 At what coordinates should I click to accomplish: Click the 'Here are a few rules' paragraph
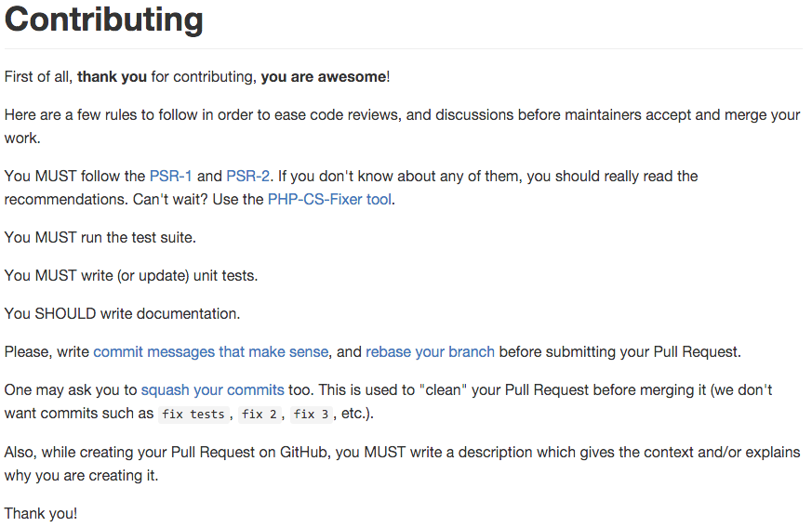point(402,126)
